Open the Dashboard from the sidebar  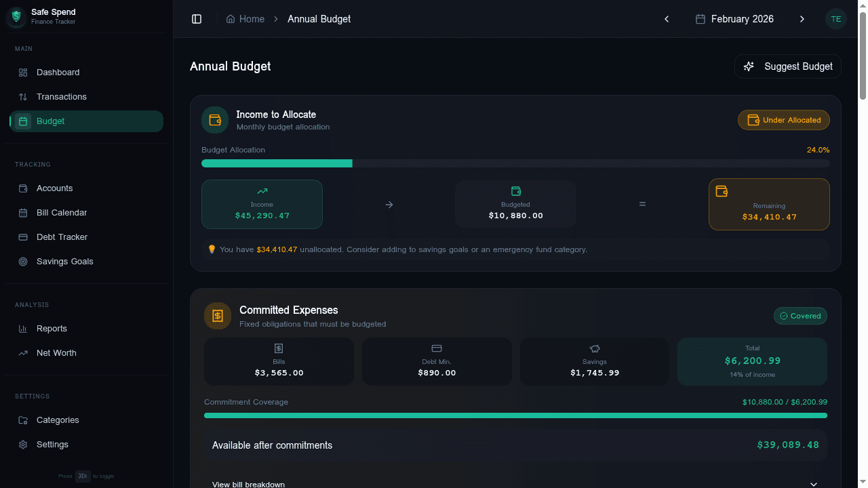tap(58, 72)
